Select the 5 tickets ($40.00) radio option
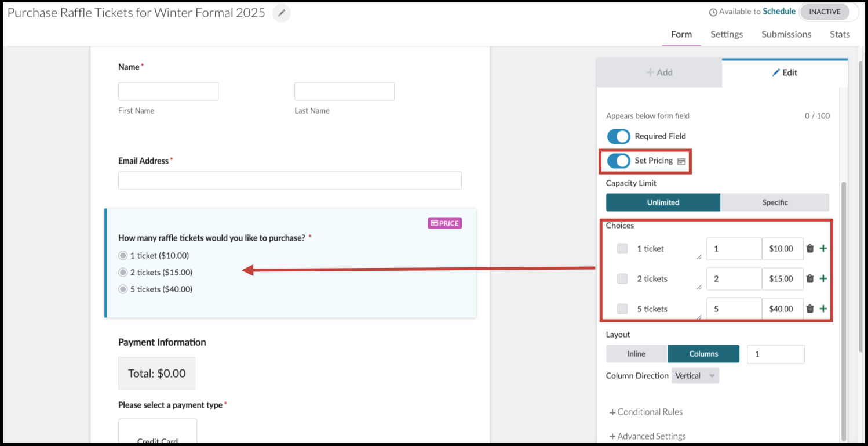The height and width of the screenshot is (446, 868). [x=123, y=289]
